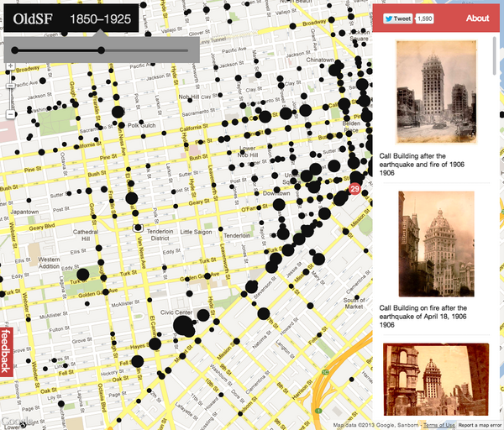Select the small marker above the Japantown label

tap(29, 200)
